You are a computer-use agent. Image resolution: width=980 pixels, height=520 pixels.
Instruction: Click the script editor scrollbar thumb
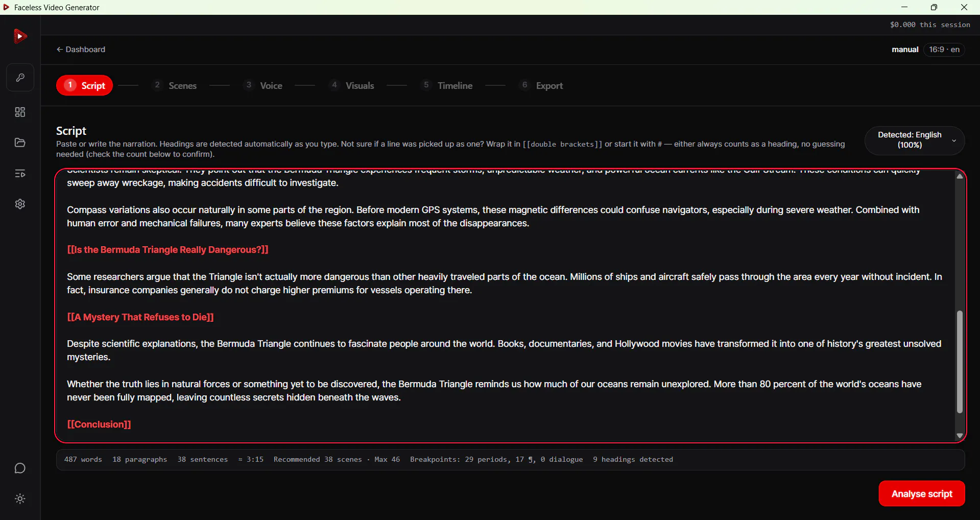click(x=960, y=362)
